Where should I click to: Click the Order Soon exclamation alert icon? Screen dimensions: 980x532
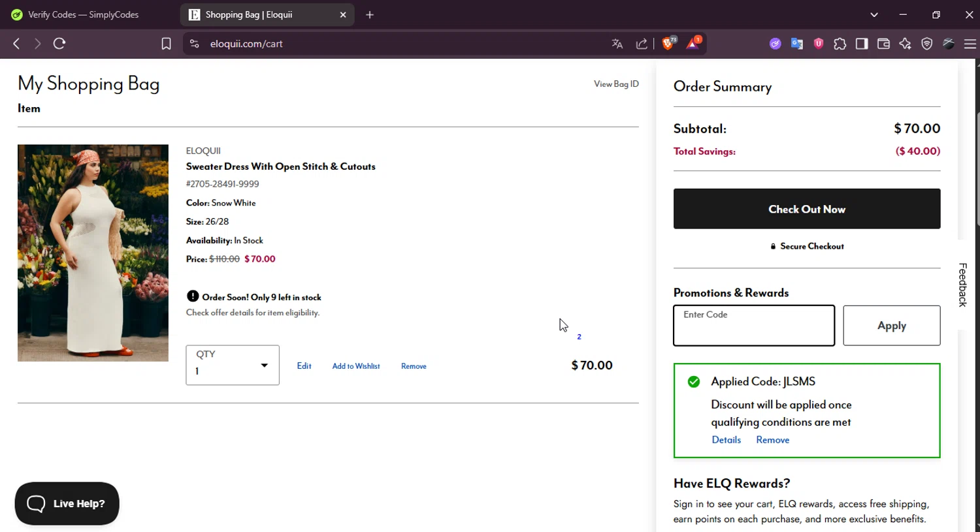(x=193, y=296)
